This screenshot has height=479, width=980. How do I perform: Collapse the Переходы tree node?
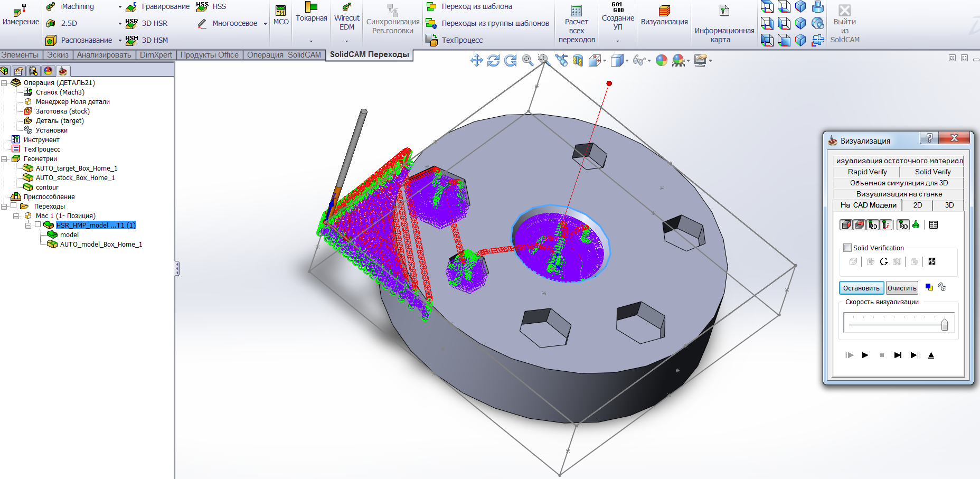(x=4, y=206)
